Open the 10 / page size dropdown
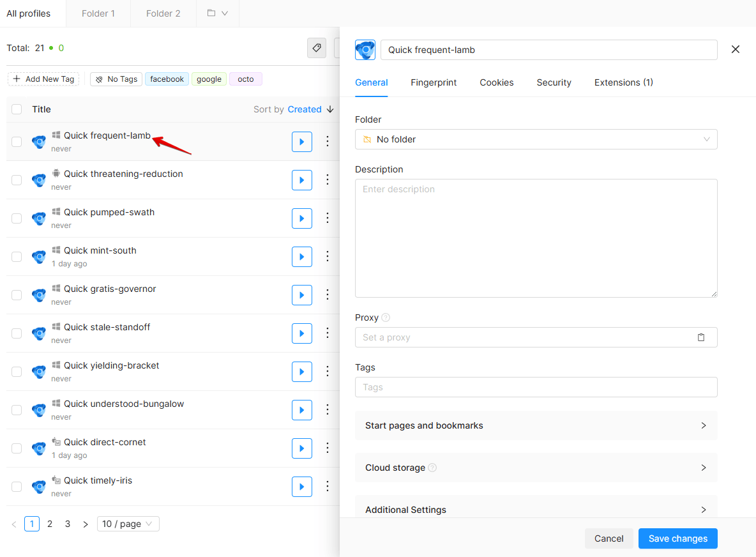The image size is (756, 557). (128, 524)
